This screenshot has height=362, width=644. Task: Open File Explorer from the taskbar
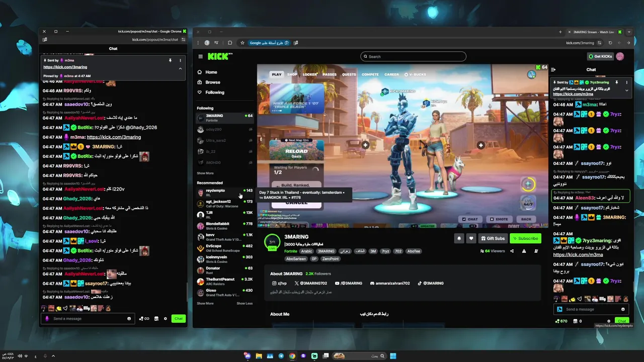point(259,356)
